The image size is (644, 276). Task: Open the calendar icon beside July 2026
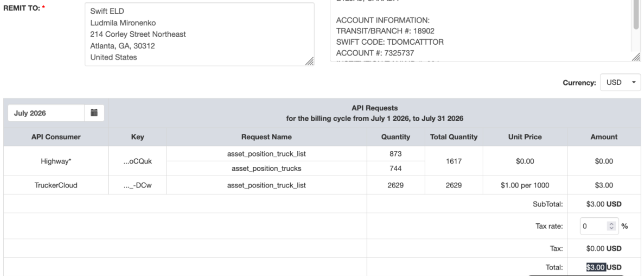[x=94, y=113]
